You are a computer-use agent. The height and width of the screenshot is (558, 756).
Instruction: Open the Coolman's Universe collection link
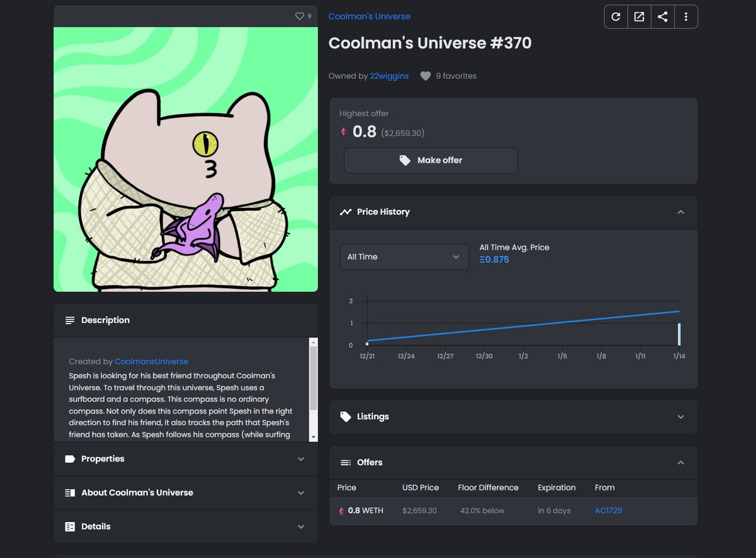(369, 16)
